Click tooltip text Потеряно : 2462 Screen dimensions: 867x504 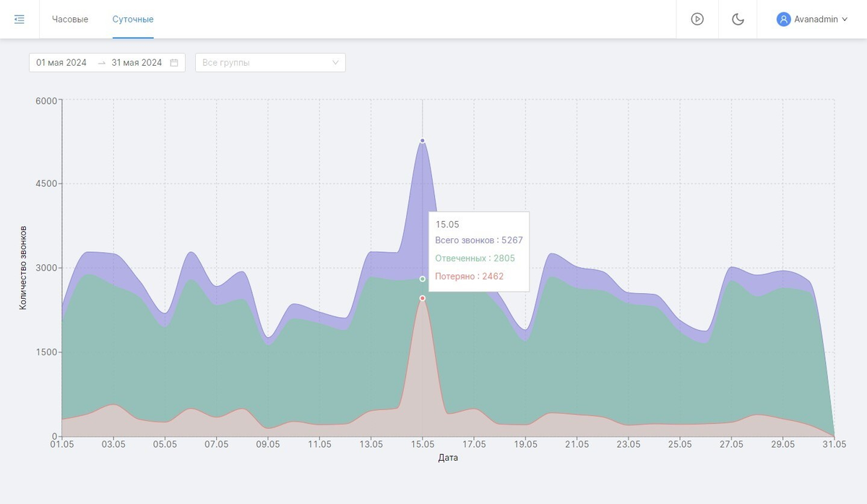(470, 277)
